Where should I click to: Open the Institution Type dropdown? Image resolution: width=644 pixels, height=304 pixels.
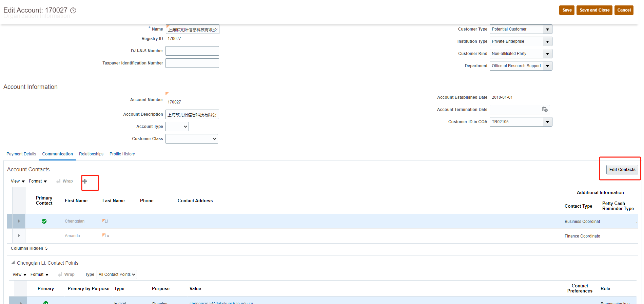(547, 41)
